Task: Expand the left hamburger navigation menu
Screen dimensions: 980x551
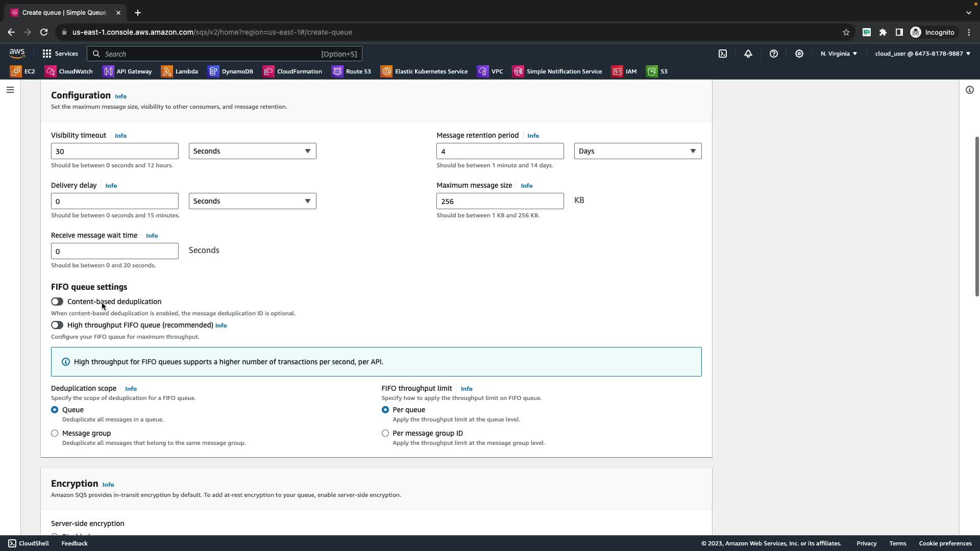Action: point(10,90)
